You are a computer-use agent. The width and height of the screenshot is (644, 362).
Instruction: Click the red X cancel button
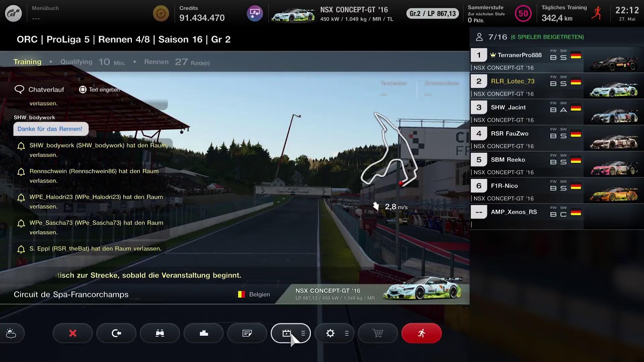pyautogui.click(x=72, y=333)
